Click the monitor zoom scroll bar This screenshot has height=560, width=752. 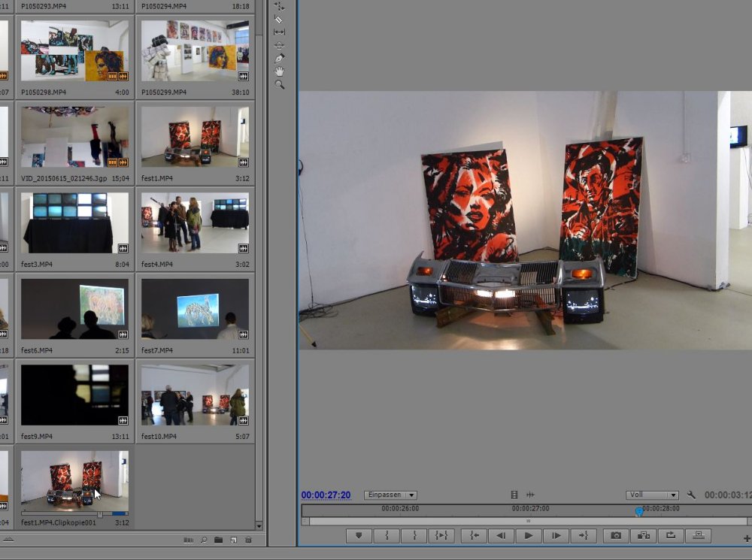tap(528, 521)
